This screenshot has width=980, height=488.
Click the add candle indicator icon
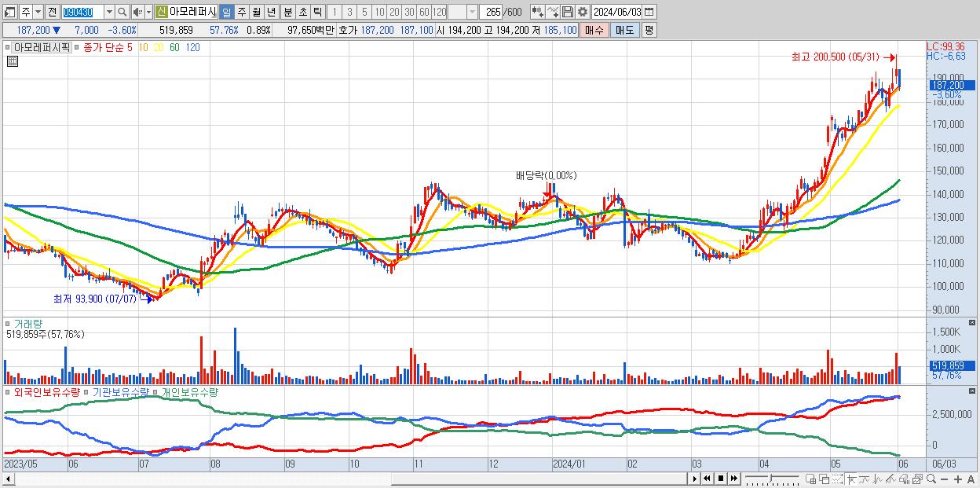[538, 12]
